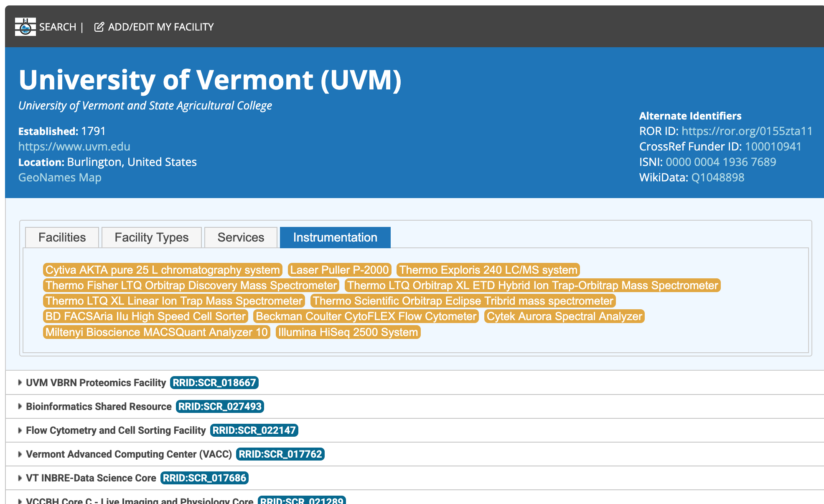The image size is (824, 504).
Task: Switch to the Facilities tab
Action: [62, 237]
